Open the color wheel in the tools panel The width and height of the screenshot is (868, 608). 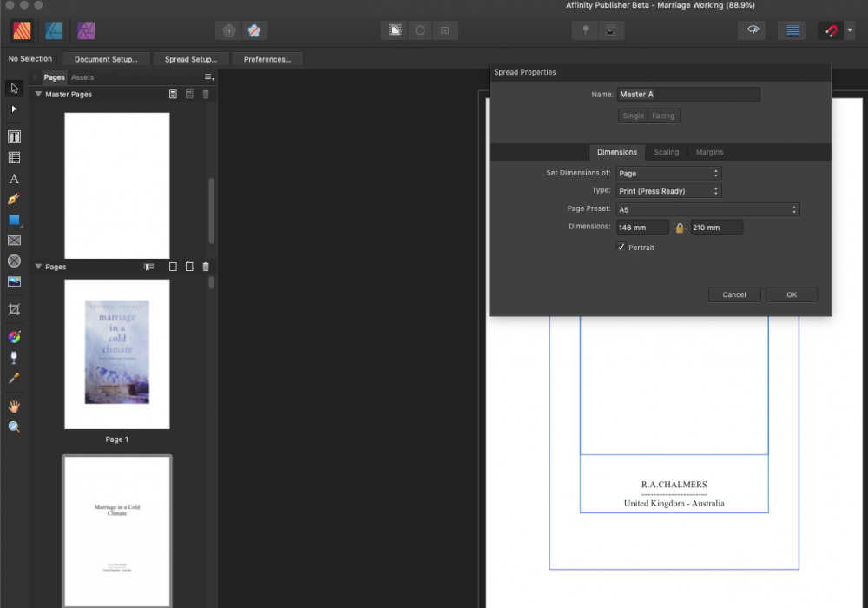point(14,336)
